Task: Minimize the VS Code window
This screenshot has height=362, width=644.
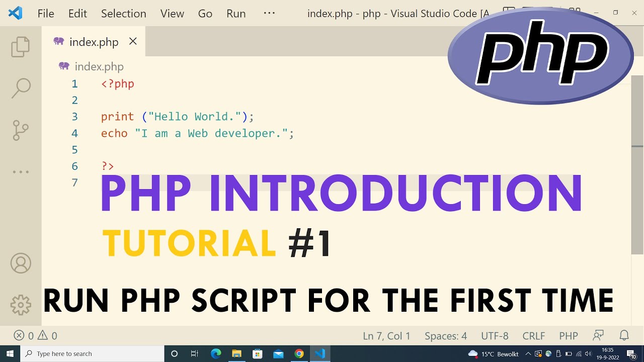Action: (596, 13)
